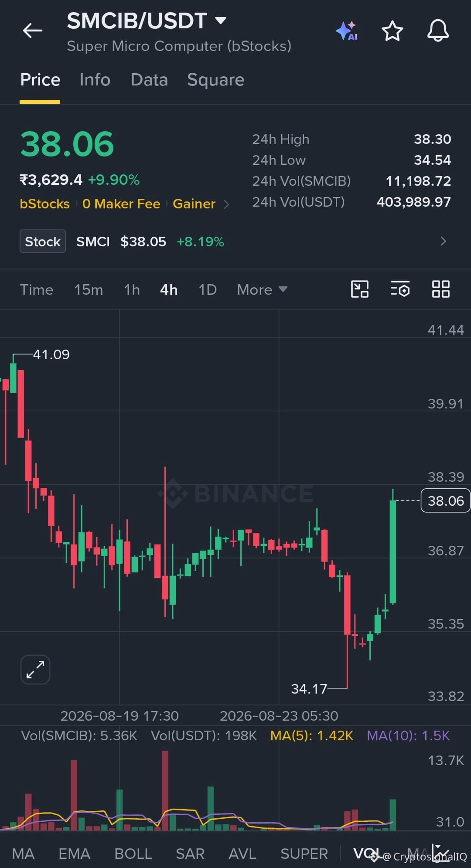Select the 15m chart interval

(89, 290)
